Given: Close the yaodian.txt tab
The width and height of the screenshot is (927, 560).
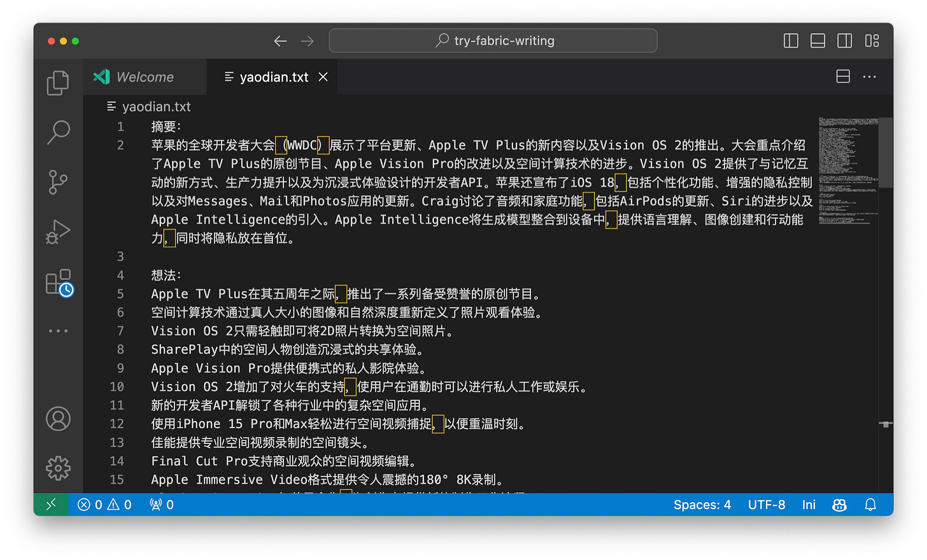Looking at the screenshot, I should pyautogui.click(x=323, y=77).
